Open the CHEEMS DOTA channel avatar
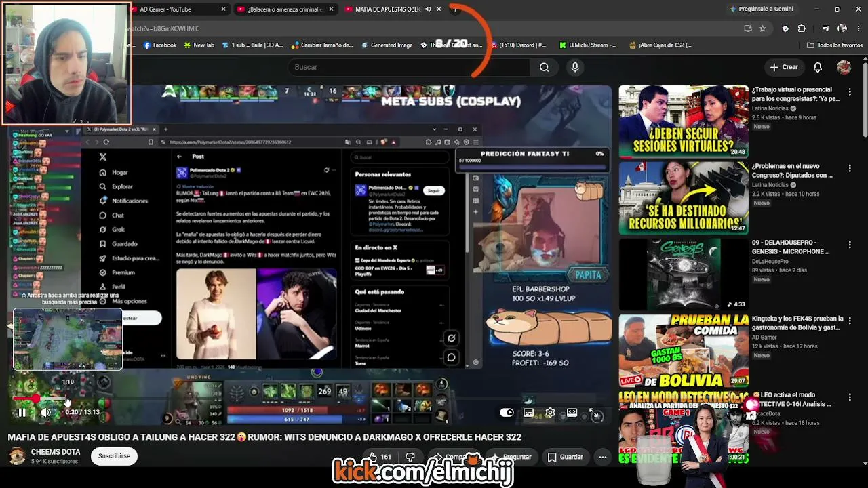The width and height of the screenshot is (868, 488). click(17, 456)
